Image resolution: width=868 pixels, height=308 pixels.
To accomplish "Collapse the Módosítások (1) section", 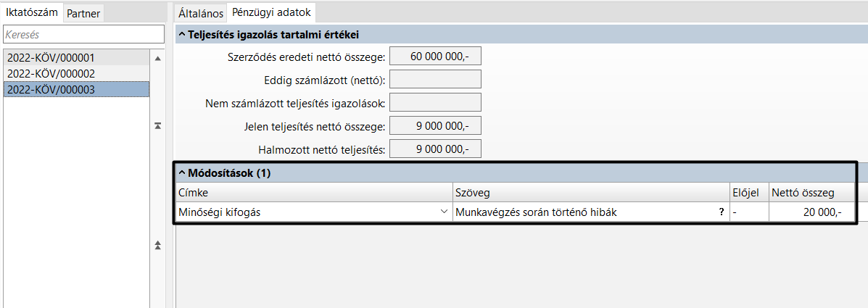I will coord(182,173).
